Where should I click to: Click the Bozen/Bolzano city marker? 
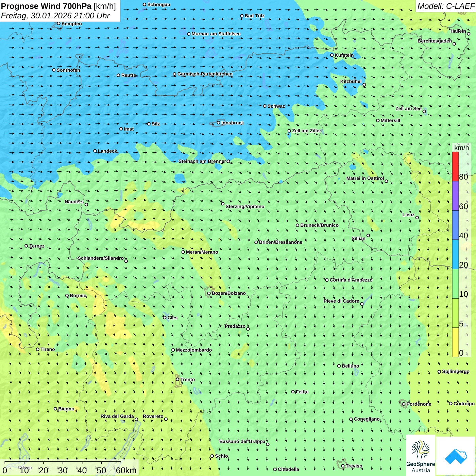click(x=209, y=293)
